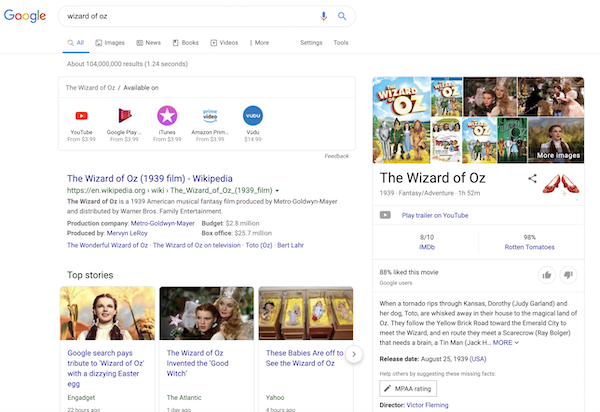The image size is (600, 412).
Task: Click the MPAA rating suggestion button
Action: (408, 389)
